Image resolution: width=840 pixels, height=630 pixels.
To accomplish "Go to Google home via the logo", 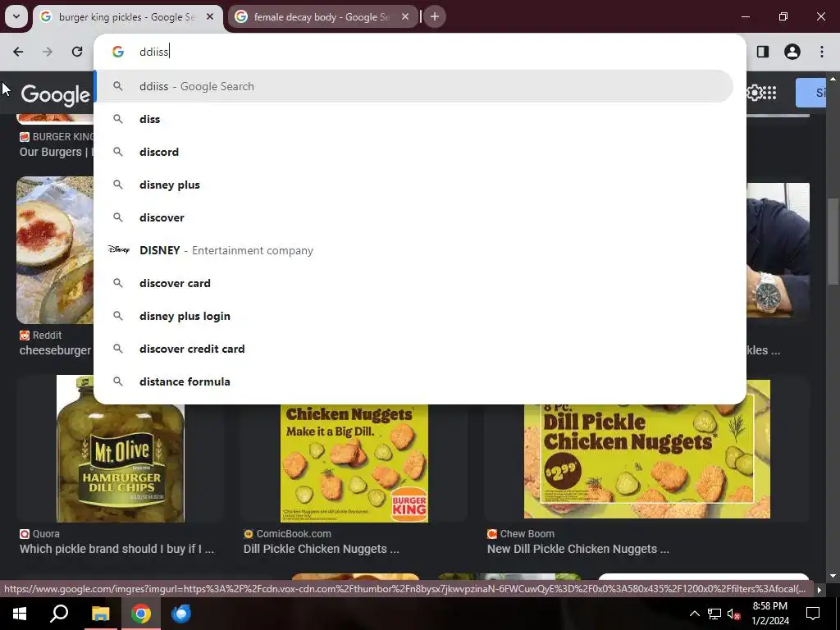I will pos(56,95).
